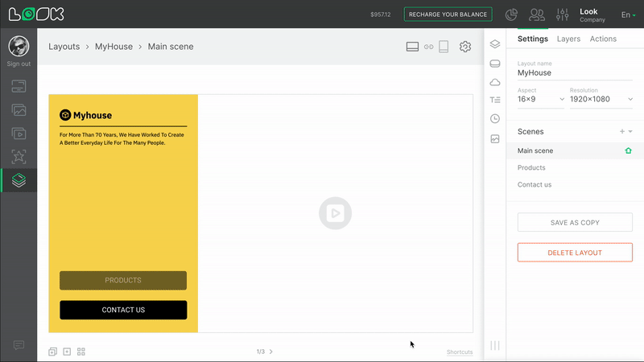This screenshot has width=644, height=362.
Task: Open the analytics pie chart icon
Action: click(511, 14)
